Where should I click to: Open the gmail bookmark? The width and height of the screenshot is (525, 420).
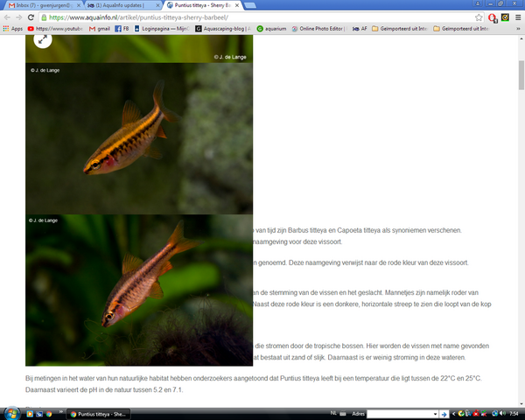[x=99, y=28]
